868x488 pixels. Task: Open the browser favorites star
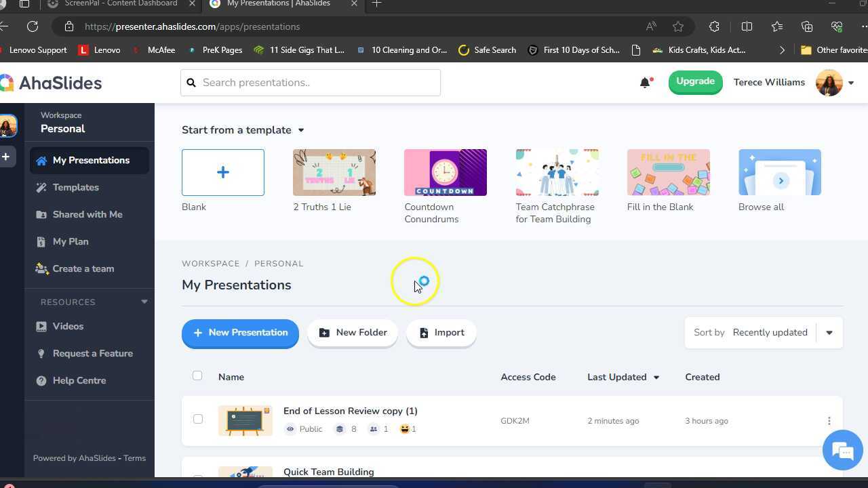click(x=678, y=26)
